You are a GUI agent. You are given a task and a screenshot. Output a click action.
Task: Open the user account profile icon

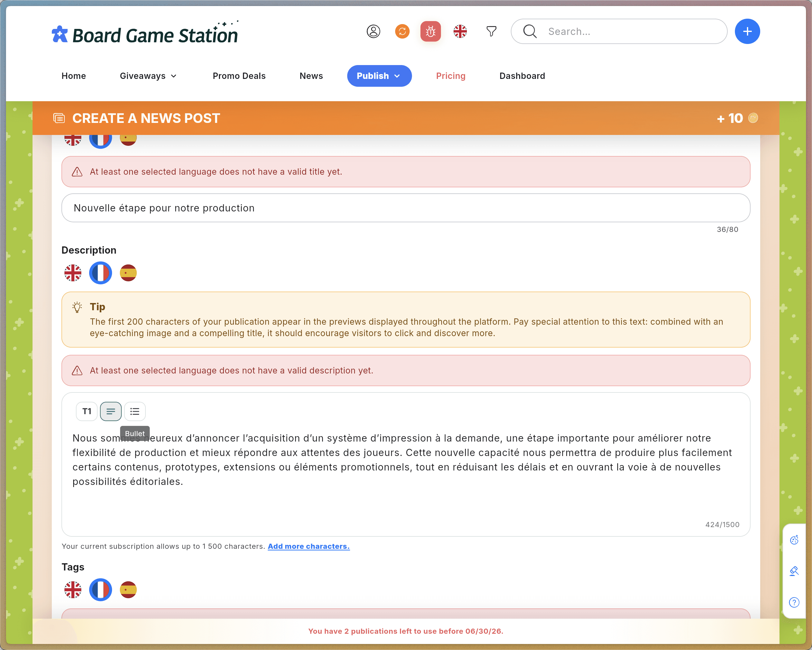pos(373,31)
